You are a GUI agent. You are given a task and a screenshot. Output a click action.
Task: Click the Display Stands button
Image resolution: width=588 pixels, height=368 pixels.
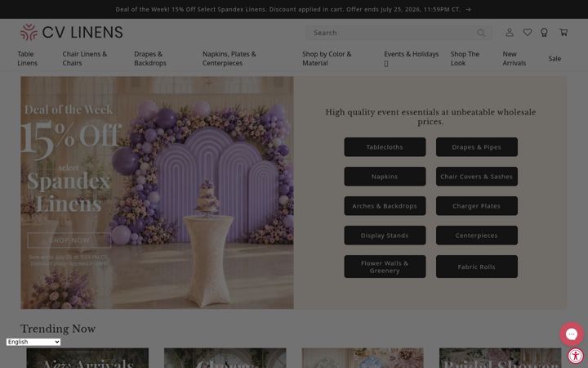[x=385, y=236]
